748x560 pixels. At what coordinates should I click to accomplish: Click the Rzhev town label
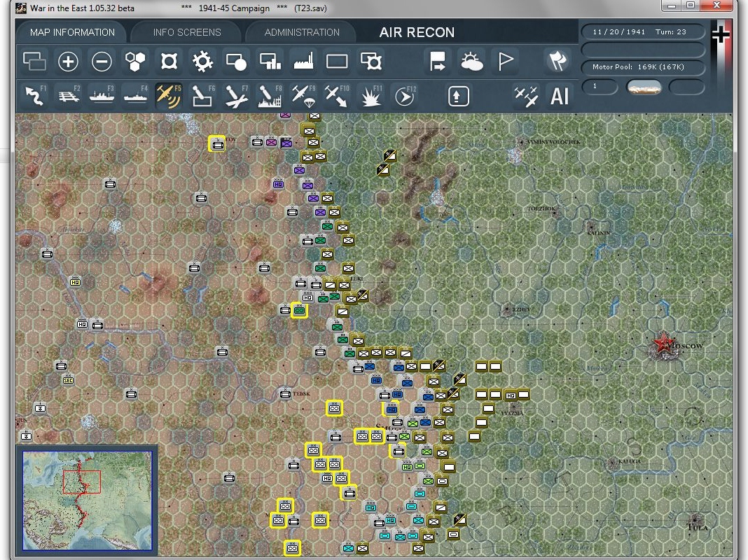coord(521,310)
